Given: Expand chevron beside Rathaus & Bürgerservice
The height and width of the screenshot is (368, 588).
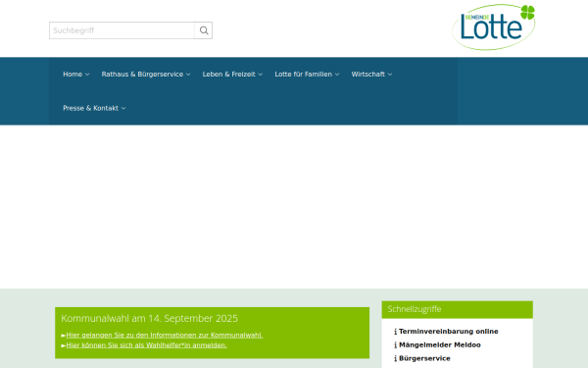Looking at the screenshot, I should coord(188,75).
